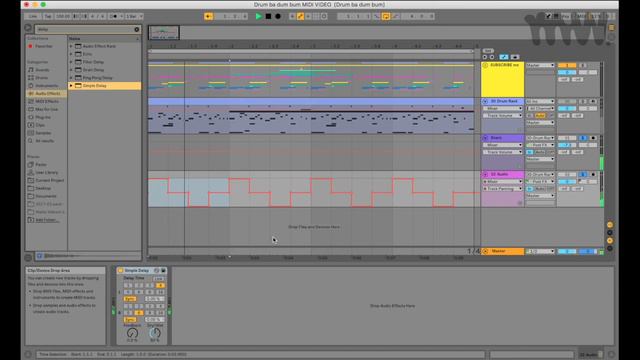The width and height of the screenshot is (640, 360).
Task: Open Current Project in Places
Action: [49, 180]
